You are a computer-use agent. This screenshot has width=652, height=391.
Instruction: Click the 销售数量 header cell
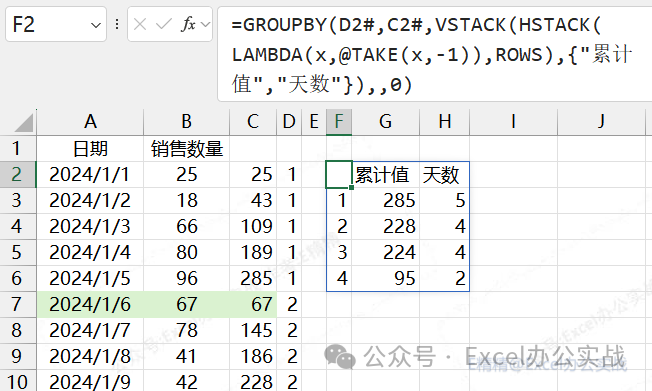click(x=186, y=148)
